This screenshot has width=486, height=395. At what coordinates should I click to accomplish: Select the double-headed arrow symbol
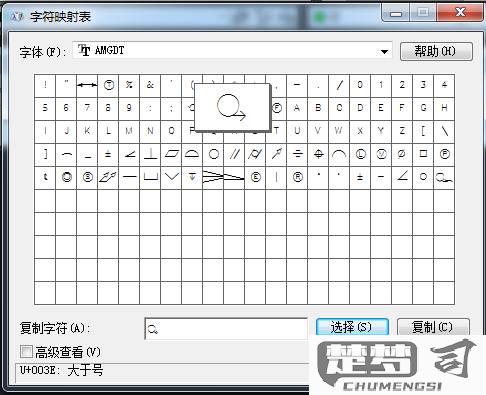(87, 86)
